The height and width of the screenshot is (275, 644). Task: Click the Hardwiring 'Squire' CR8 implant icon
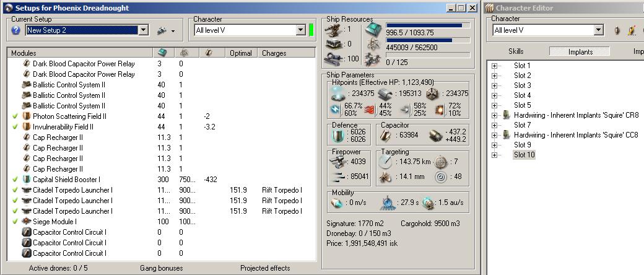[x=507, y=115]
